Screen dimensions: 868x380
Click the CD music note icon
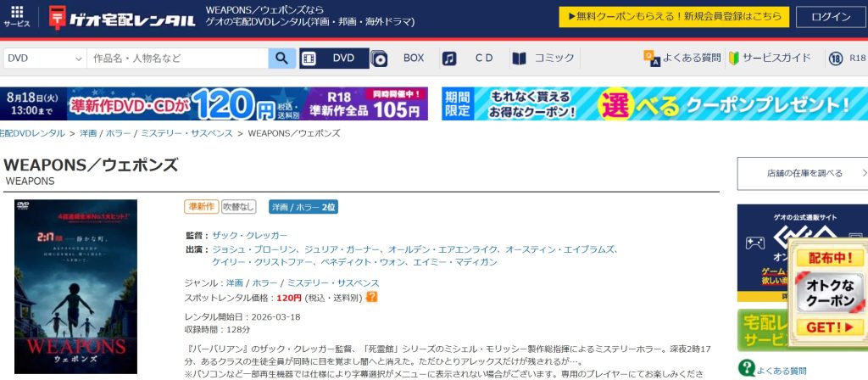tap(449, 59)
